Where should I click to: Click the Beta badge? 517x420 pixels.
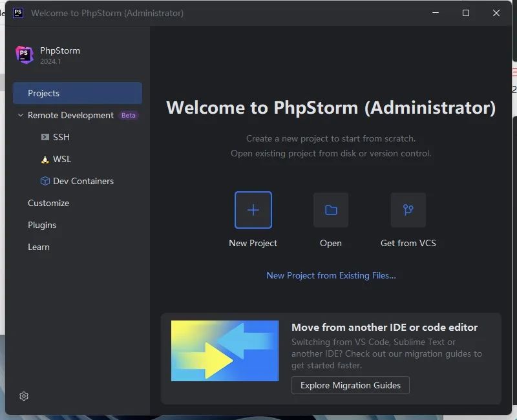pos(129,116)
